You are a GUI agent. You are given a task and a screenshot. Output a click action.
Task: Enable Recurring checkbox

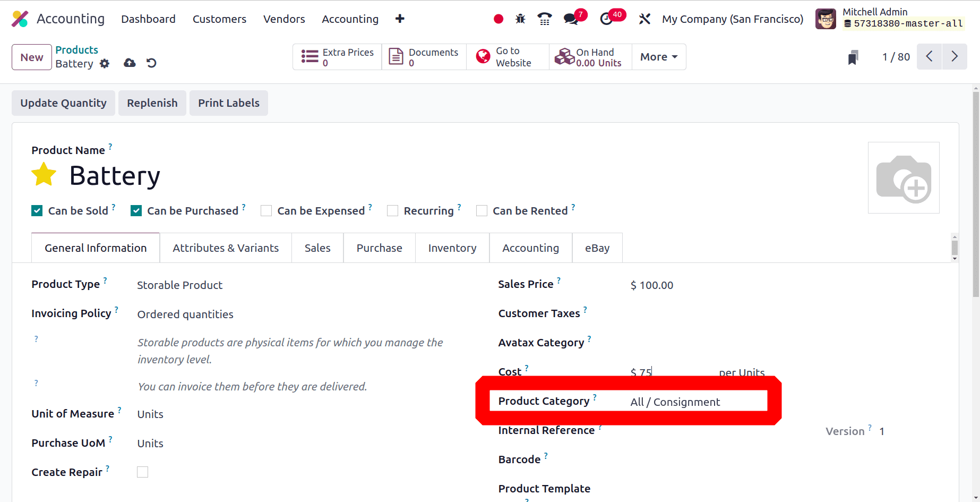(393, 211)
